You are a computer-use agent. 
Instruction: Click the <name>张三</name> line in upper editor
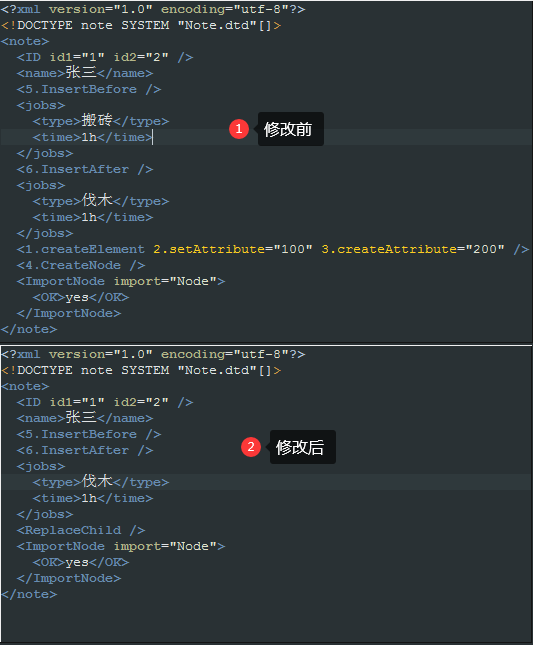[x=85, y=73]
